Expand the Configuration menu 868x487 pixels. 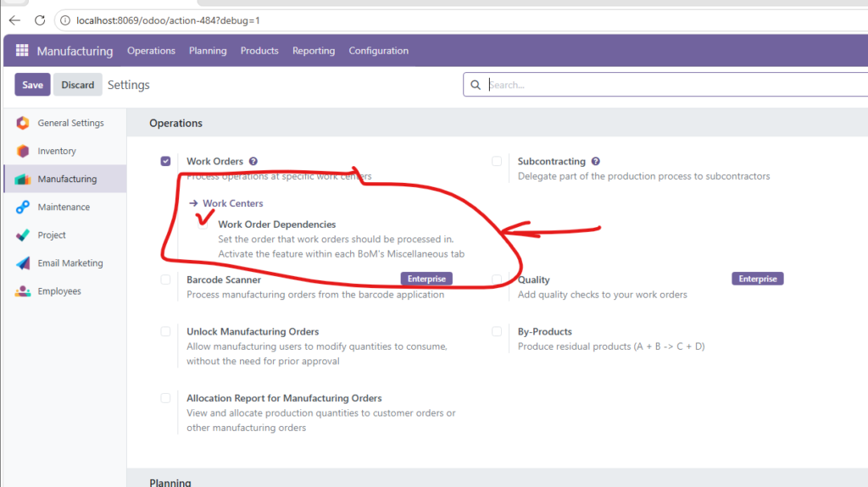(x=378, y=51)
